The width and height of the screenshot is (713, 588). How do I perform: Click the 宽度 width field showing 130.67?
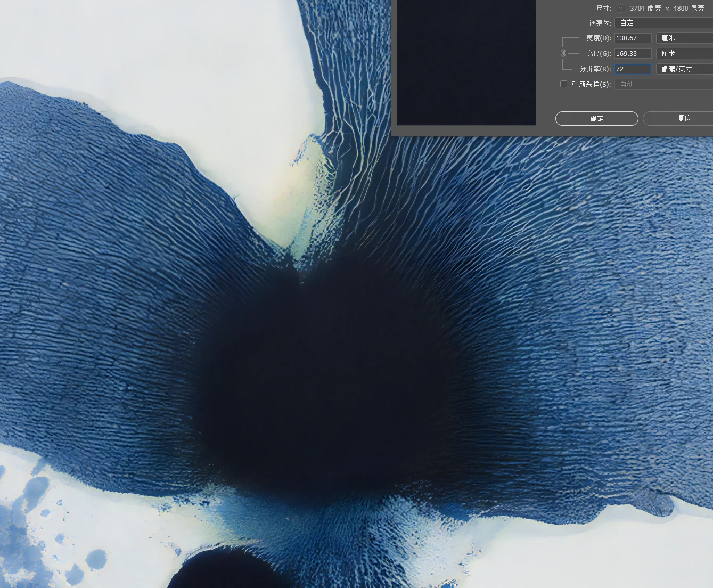pos(633,38)
